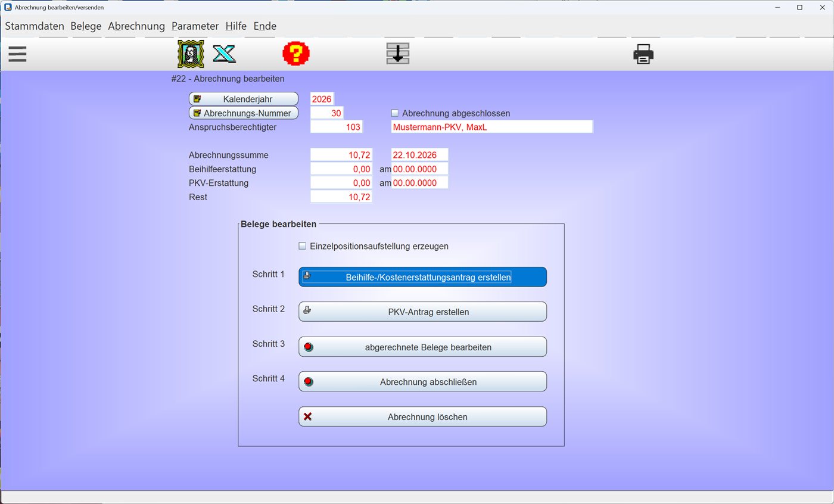This screenshot has height=504, width=834.
Task: Click the name field 'Mustermann-PKV, MaxL'
Action: click(492, 127)
